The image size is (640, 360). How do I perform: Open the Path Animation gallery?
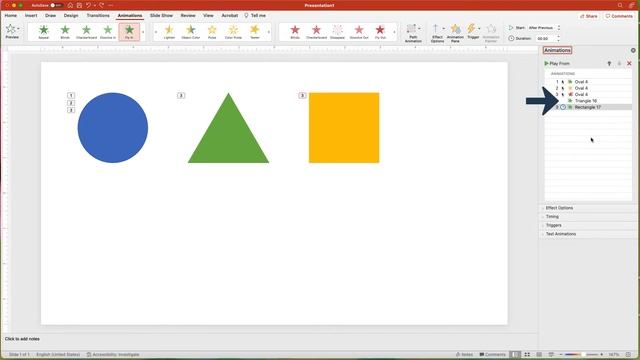coord(413,33)
